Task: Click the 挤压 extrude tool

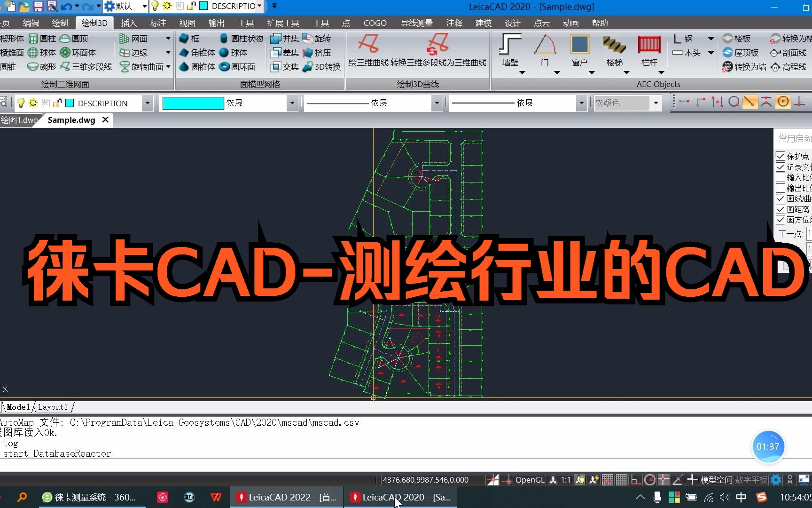Action: click(x=317, y=53)
